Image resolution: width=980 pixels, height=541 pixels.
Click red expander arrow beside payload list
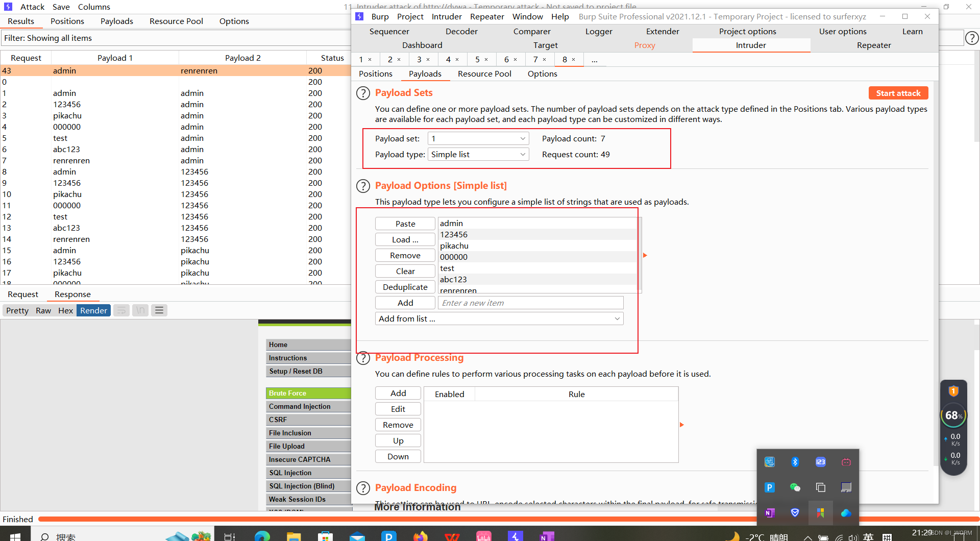pyautogui.click(x=645, y=255)
